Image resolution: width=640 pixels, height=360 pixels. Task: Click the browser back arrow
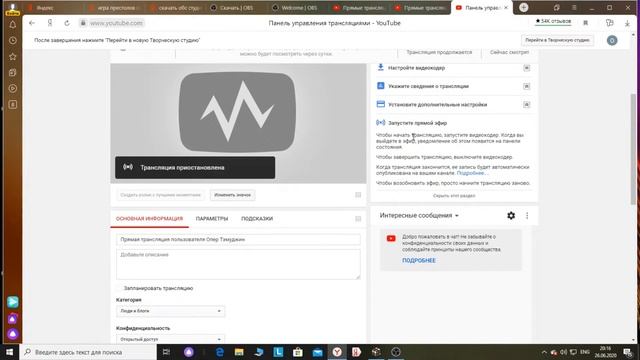[x=32, y=23]
